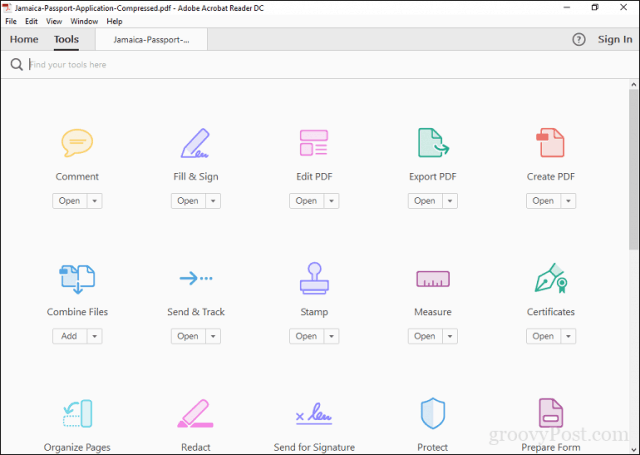Click Open under Certificates

click(x=543, y=336)
